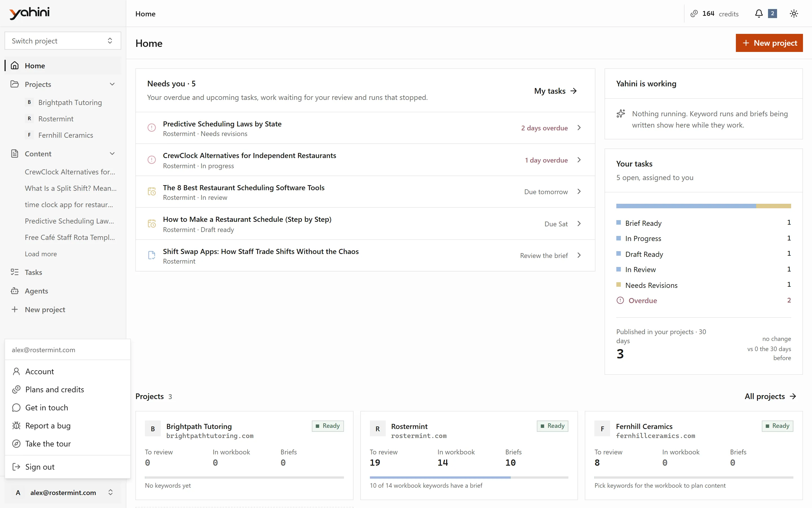The width and height of the screenshot is (812, 508).
Task: Toggle the alex@rostermint.com user menu
Action: [63, 492]
